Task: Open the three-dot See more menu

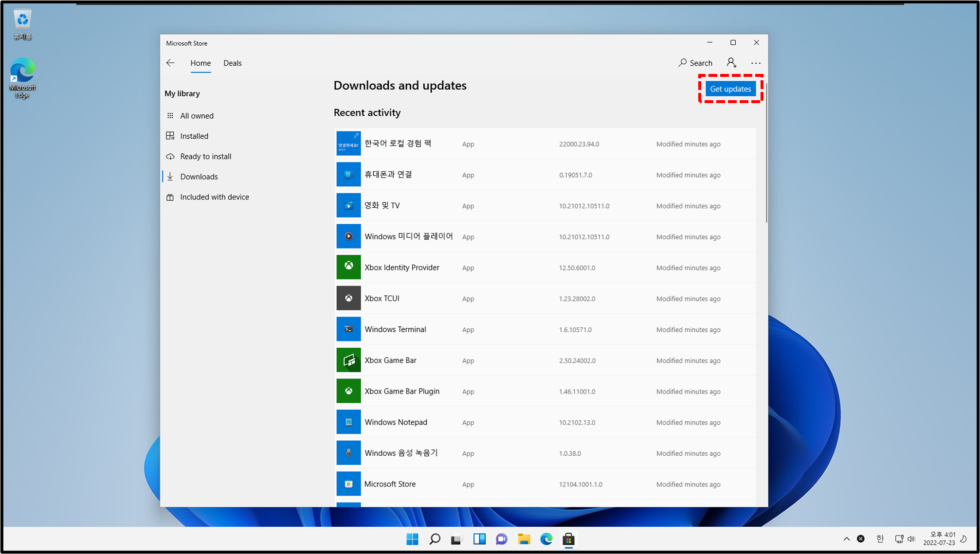Action: click(756, 63)
